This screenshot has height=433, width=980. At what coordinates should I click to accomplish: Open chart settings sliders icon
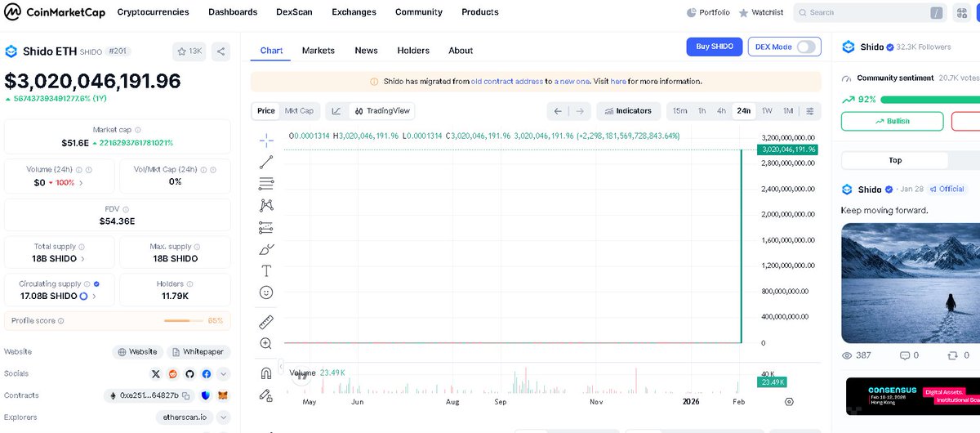[x=810, y=111]
